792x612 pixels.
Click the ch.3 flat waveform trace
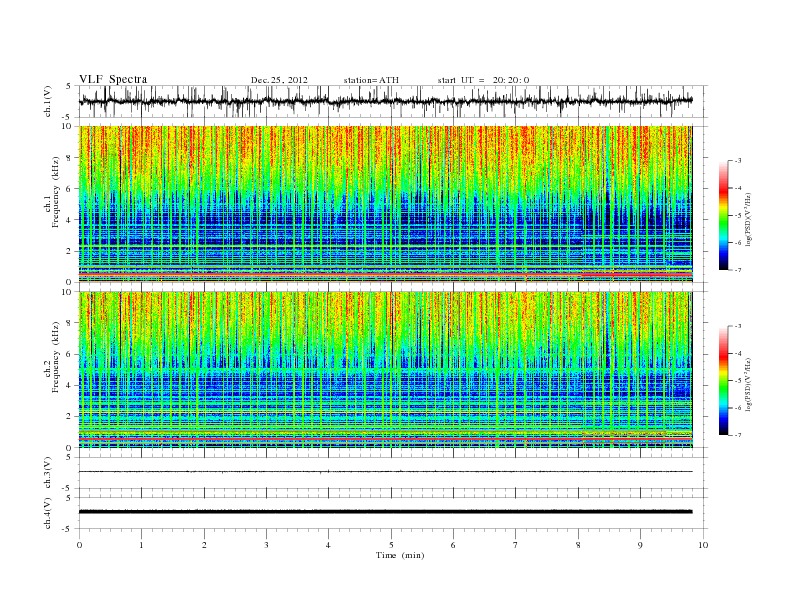tap(385, 472)
